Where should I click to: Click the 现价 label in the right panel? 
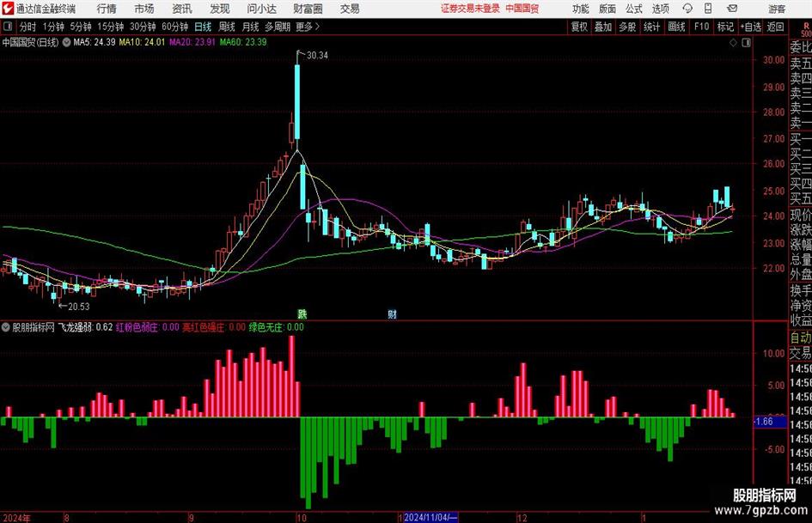click(x=801, y=215)
